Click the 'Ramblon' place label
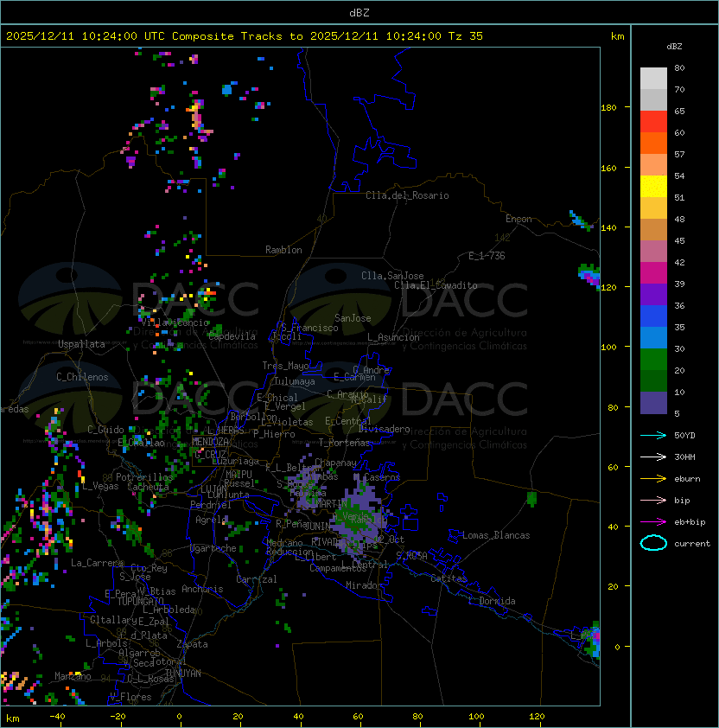The image size is (719, 728). tap(283, 250)
